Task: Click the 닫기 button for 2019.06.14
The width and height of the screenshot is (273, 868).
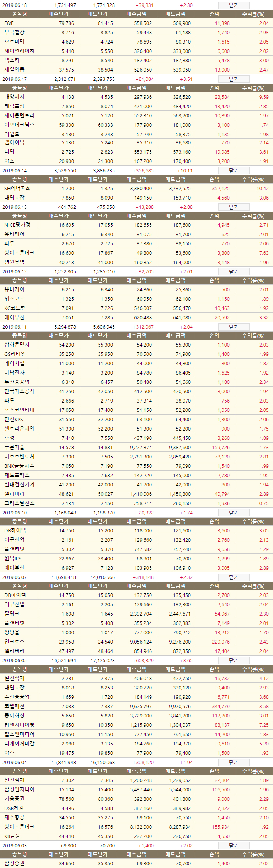Action: [234, 171]
